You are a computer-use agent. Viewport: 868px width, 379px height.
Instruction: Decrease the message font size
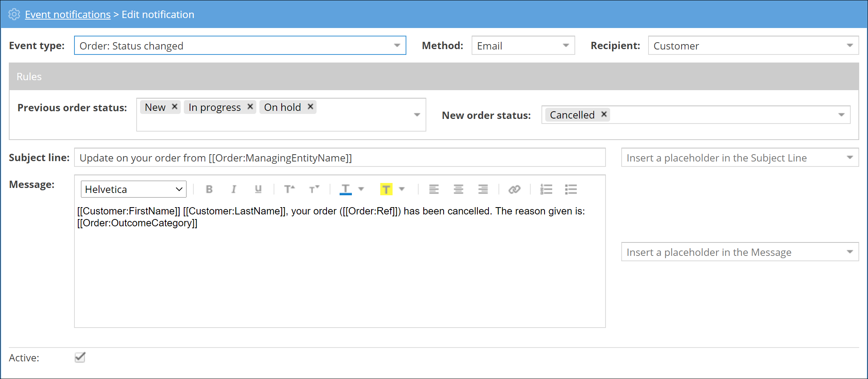pos(314,189)
